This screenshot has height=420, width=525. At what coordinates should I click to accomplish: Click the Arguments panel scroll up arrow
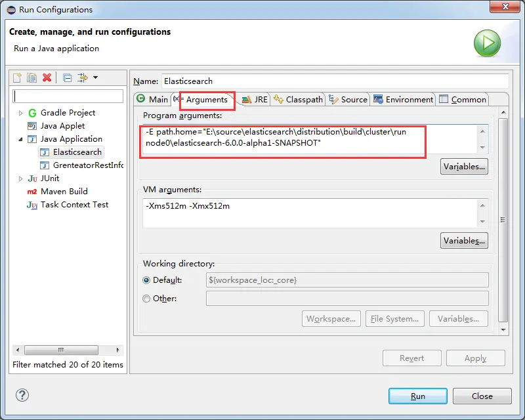(503, 112)
